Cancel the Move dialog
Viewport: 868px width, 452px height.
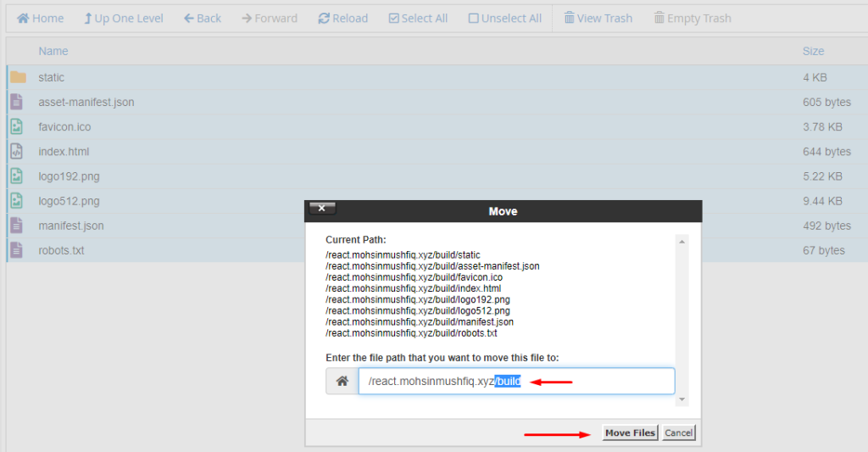click(x=679, y=432)
